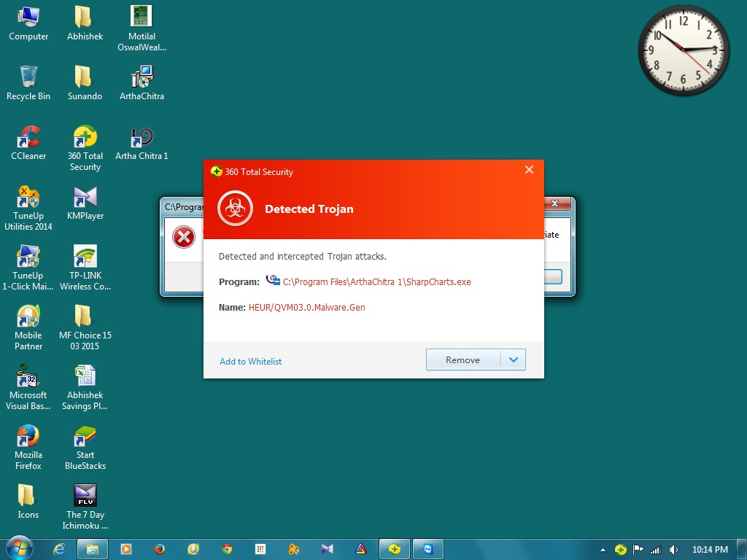The height and width of the screenshot is (560, 747).
Task: Click the HEUR/QVM03.0.Malware.Gen threat name
Action: [307, 308]
